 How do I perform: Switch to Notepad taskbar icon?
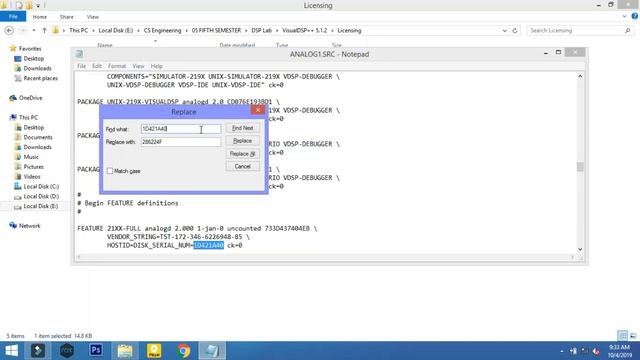point(212,351)
